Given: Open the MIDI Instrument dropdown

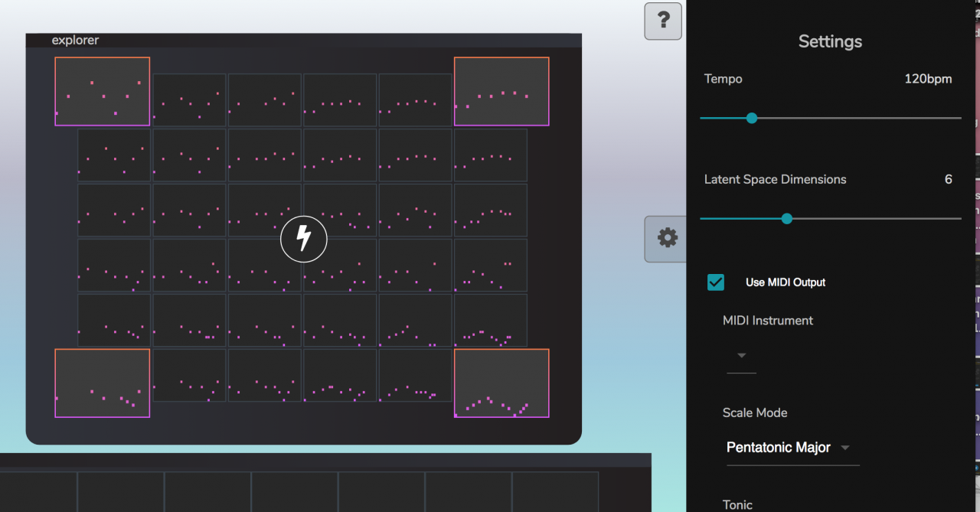Looking at the screenshot, I should pyautogui.click(x=741, y=356).
